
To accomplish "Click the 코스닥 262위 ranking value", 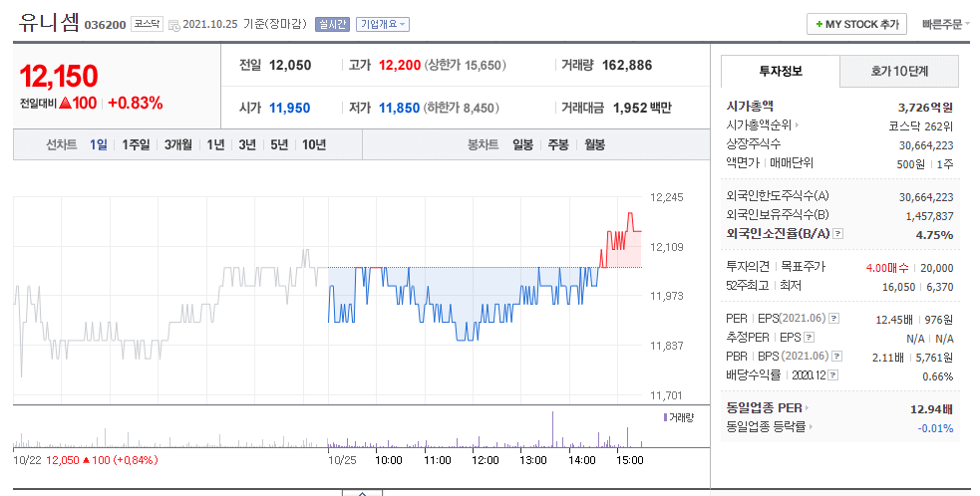I will [921, 126].
